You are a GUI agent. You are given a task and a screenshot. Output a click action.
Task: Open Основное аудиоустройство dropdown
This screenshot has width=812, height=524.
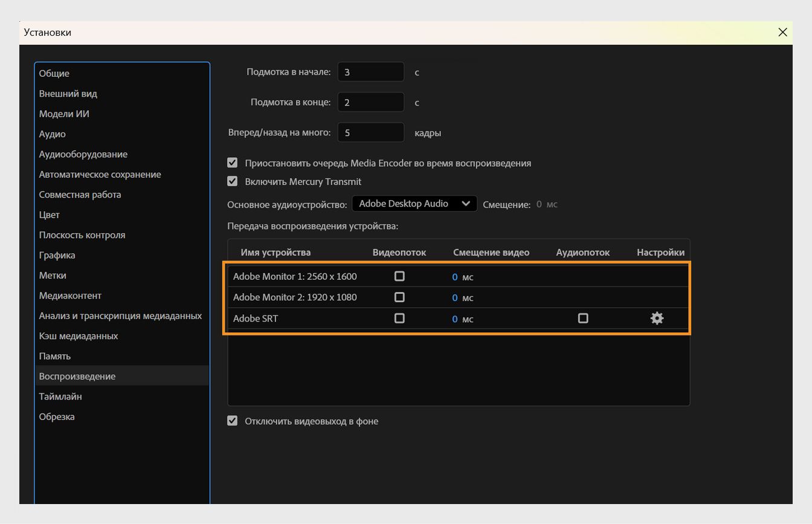click(x=414, y=204)
